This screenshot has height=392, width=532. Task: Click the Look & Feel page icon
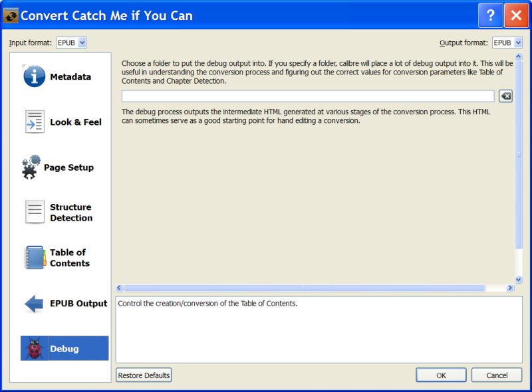(35, 122)
